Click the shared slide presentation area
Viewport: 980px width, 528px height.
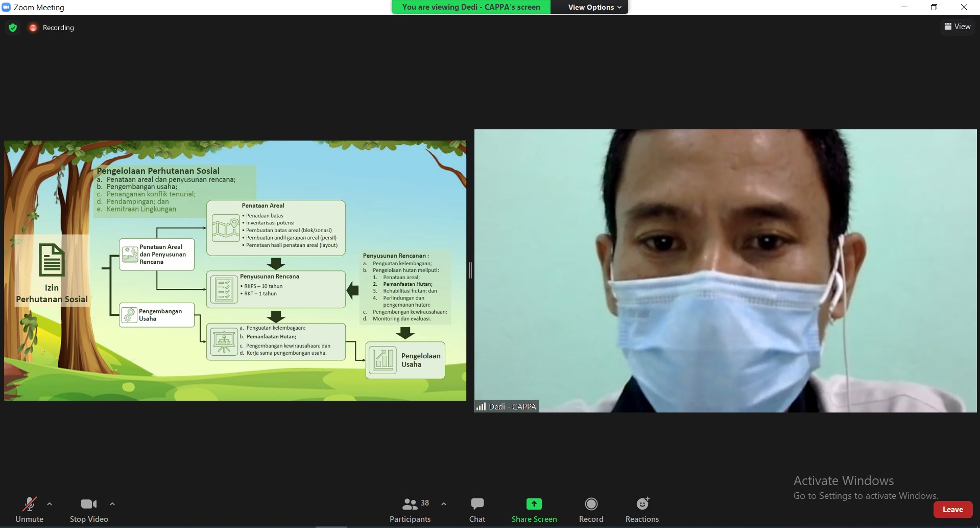click(x=235, y=270)
